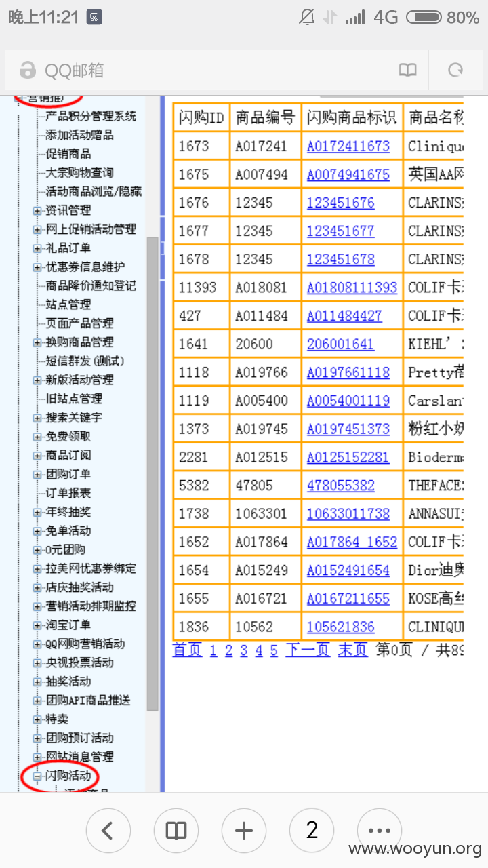
Task: Open link A0197661118
Action: tap(348, 372)
